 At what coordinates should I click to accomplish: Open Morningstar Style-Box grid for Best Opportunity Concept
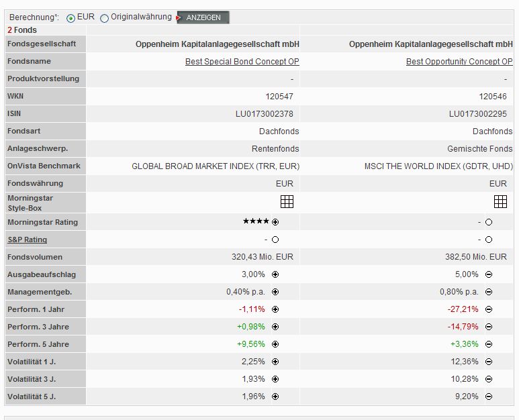[500, 201]
